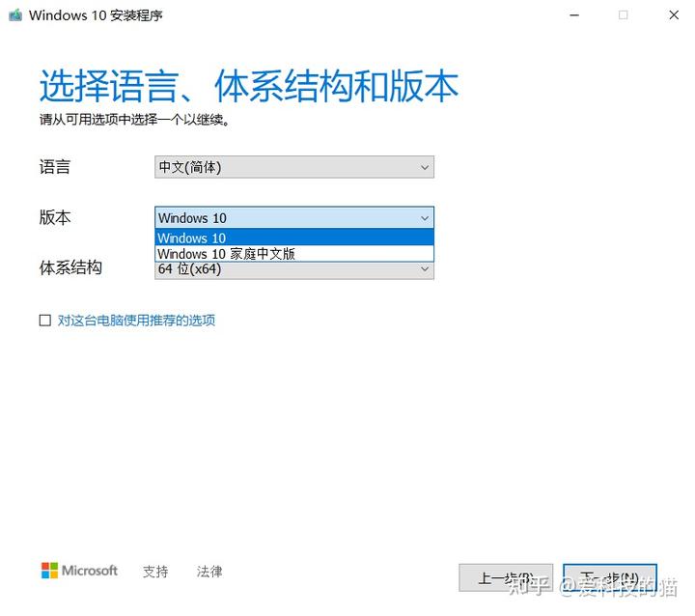The width and height of the screenshot is (695, 616).
Task: Click the 对这台电脑使用推荐的选项 label
Action: [x=136, y=321]
